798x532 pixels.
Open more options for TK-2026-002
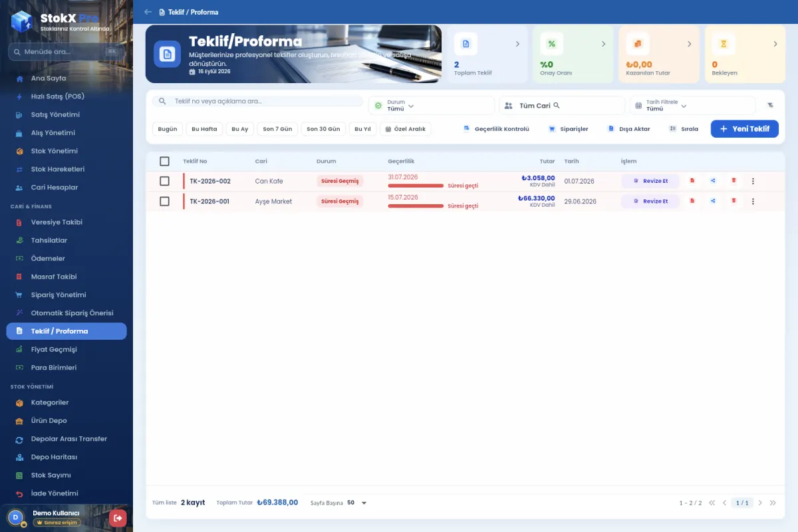click(x=753, y=181)
